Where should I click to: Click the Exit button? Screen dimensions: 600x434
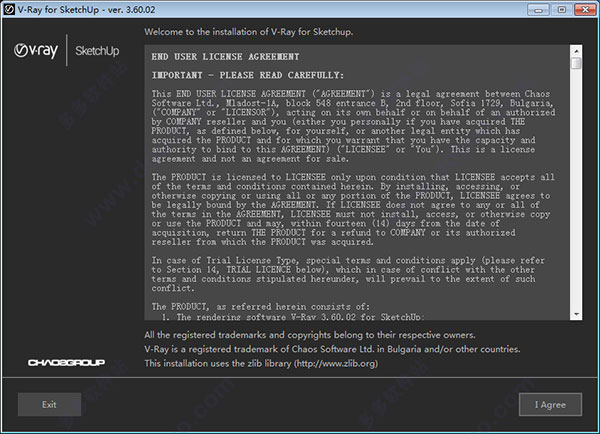(49, 405)
